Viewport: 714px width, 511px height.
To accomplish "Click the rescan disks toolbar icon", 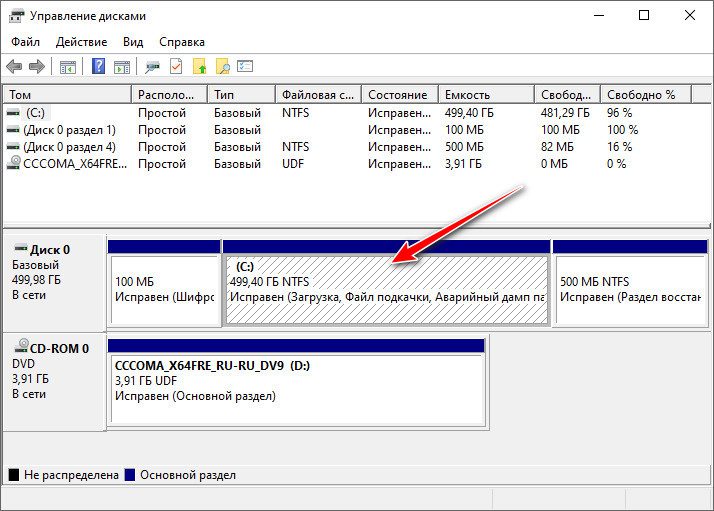I will point(152,67).
